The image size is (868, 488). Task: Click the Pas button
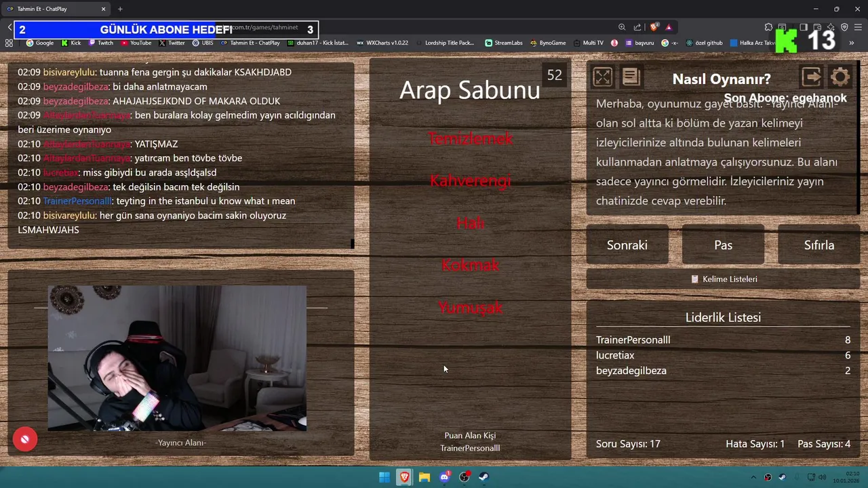click(723, 245)
